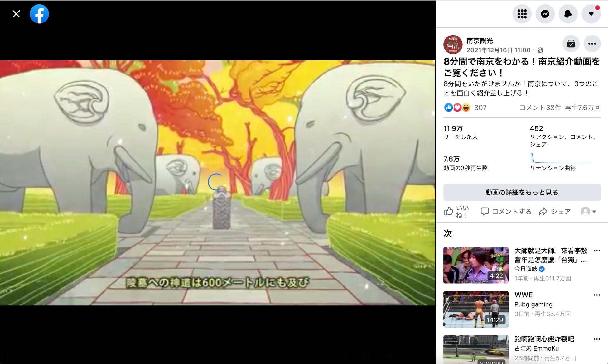View the reaction emoji list showing 307
608x364 pixels.
[x=465, y=108]
